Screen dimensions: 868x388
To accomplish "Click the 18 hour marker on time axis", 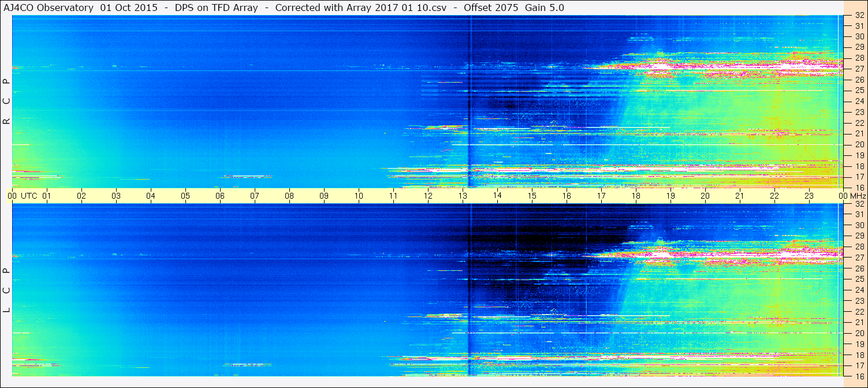I will point(636,196).
